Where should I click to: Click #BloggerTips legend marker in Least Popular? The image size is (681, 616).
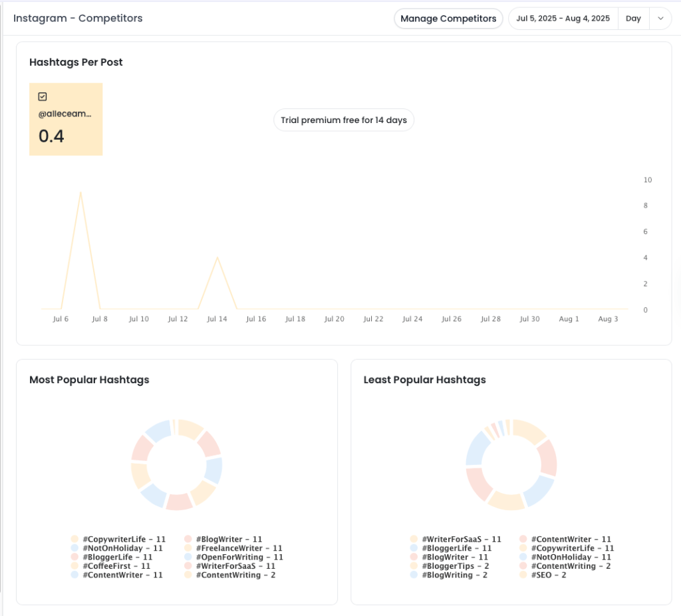pos(414,566)
